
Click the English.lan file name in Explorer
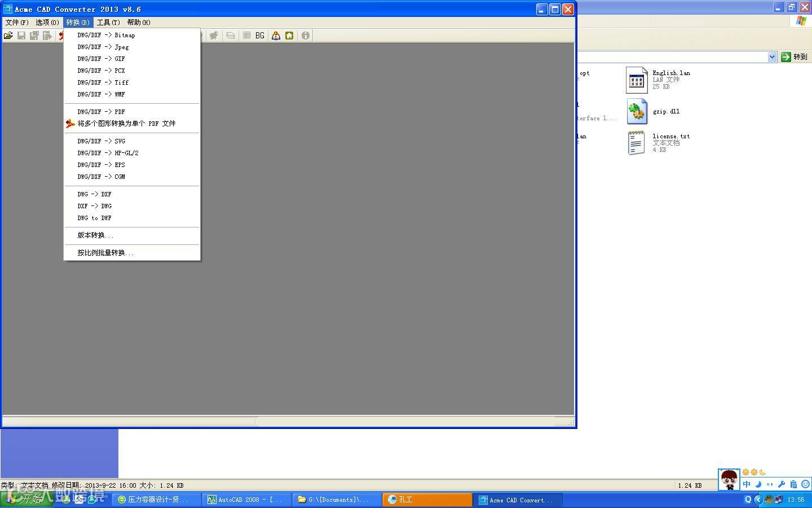pos(671,73)
